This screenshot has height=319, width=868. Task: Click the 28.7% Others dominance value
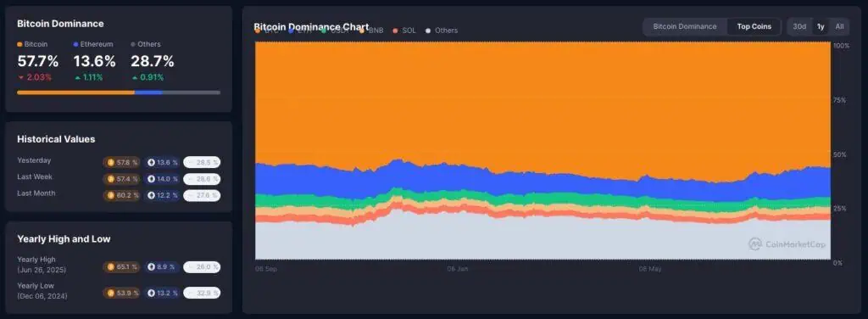click(153, 61)
